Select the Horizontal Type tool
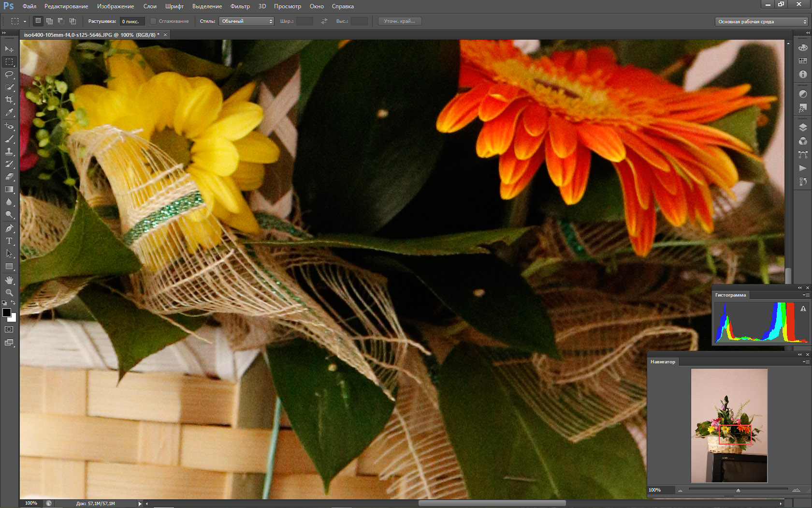Viewport: 812px width, 508px height. point(9,241)
